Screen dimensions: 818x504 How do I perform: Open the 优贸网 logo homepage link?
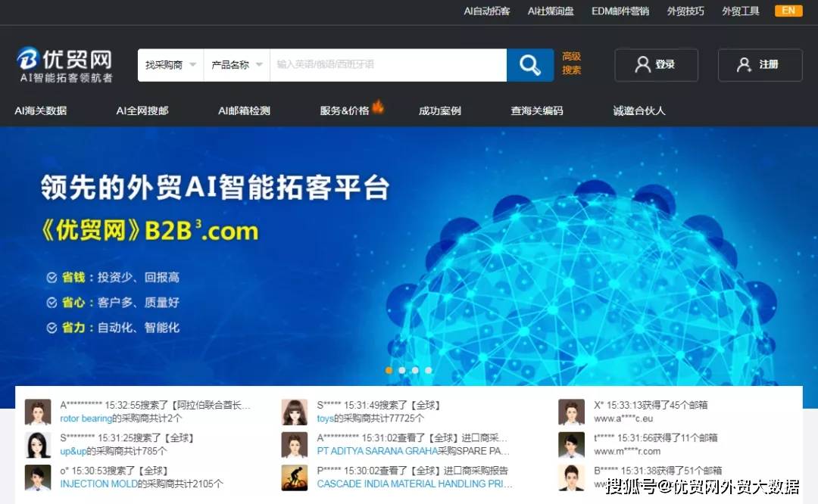64,65
